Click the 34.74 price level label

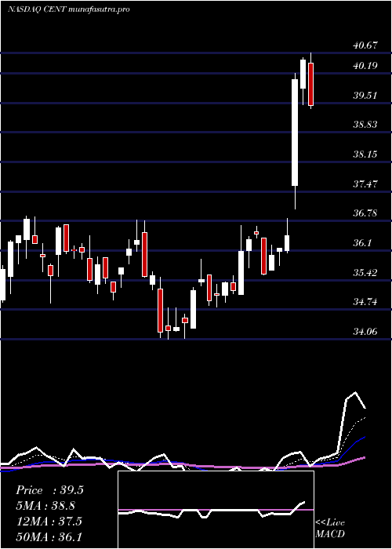tap(365, 301)
